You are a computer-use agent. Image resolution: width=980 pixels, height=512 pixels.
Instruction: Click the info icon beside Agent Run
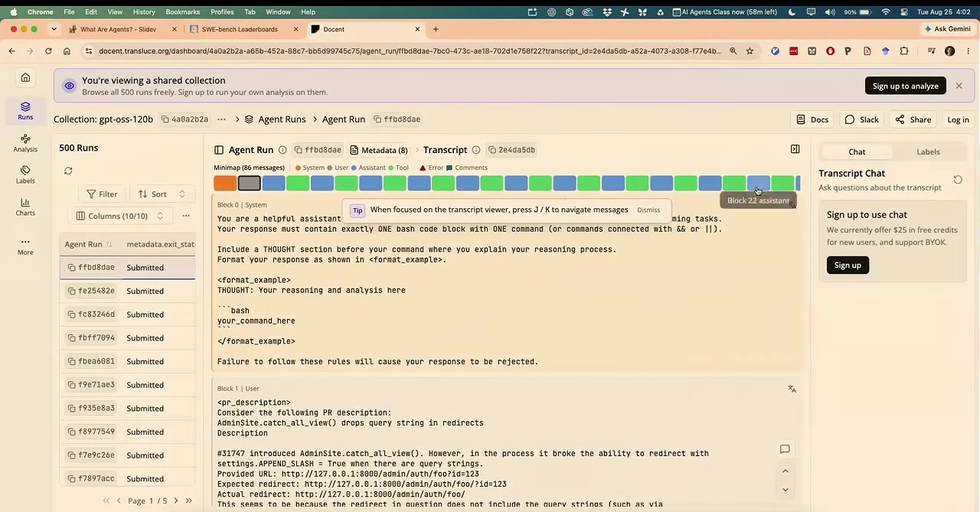(283, 150)
